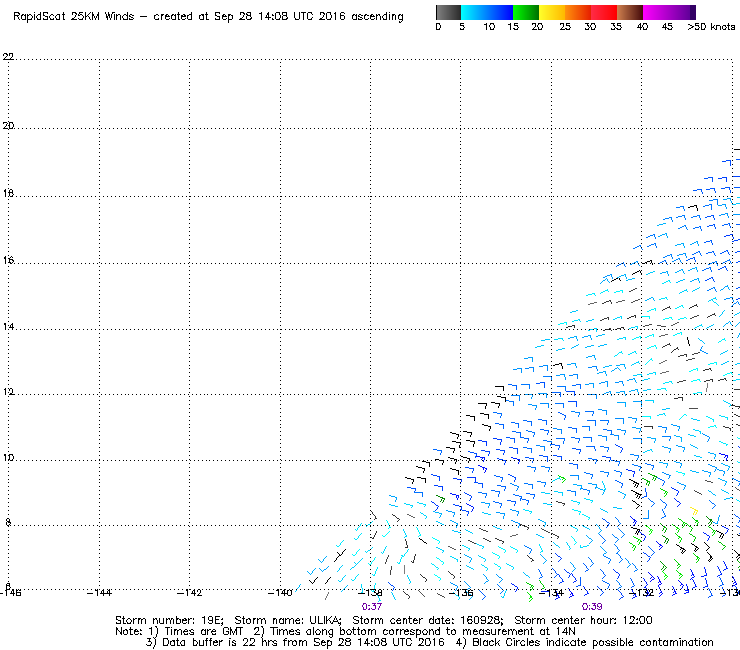Click the 'Storm center date: 160928' text
740x650 pixels.
(428, 620)
